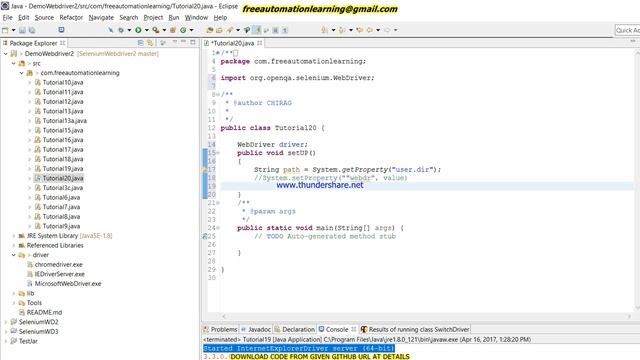Open the Window menu
The height and width of the screenshot is (360, 640).
[196, 18]
